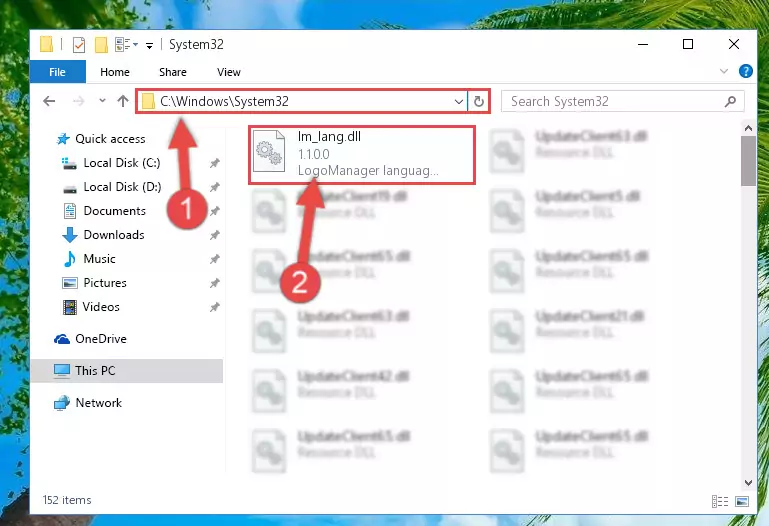Click the folder icon in the title bar
This screenshot has height=526, width=769.
pyautogui.click(x=47, y=44)
